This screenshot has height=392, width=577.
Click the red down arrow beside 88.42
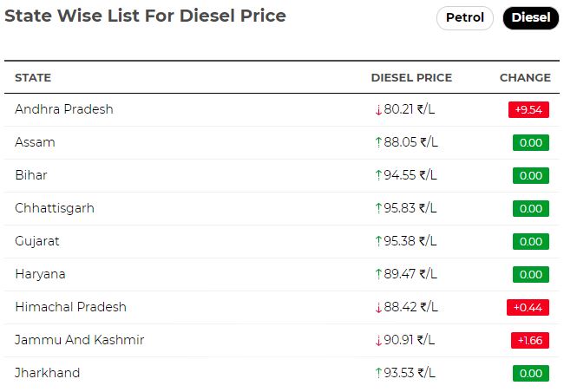coord(378,307)
